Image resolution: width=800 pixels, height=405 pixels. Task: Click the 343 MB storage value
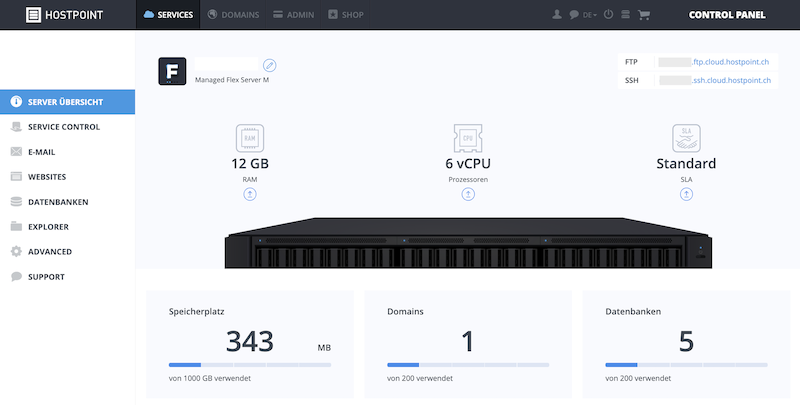pyautogui.click(x=250, y=341)
